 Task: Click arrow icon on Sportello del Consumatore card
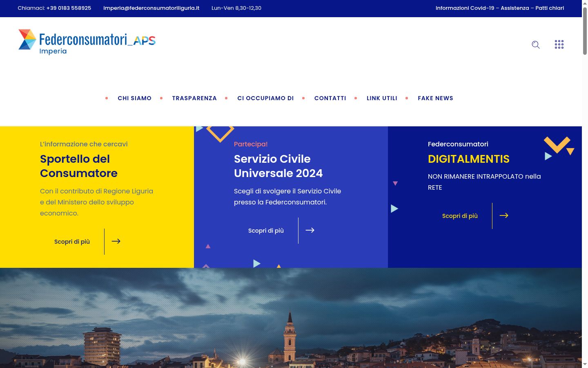(x=116, y=241)
